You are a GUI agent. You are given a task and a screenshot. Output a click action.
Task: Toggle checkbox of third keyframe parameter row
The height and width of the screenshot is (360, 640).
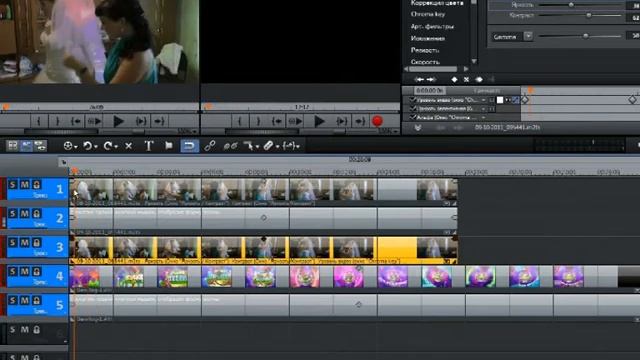[x=412, y=118]
